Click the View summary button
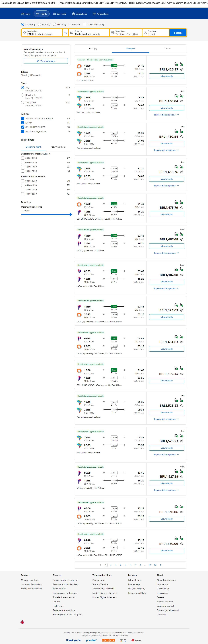The width and height of the screenshot is (208, 644). (46, 61)
